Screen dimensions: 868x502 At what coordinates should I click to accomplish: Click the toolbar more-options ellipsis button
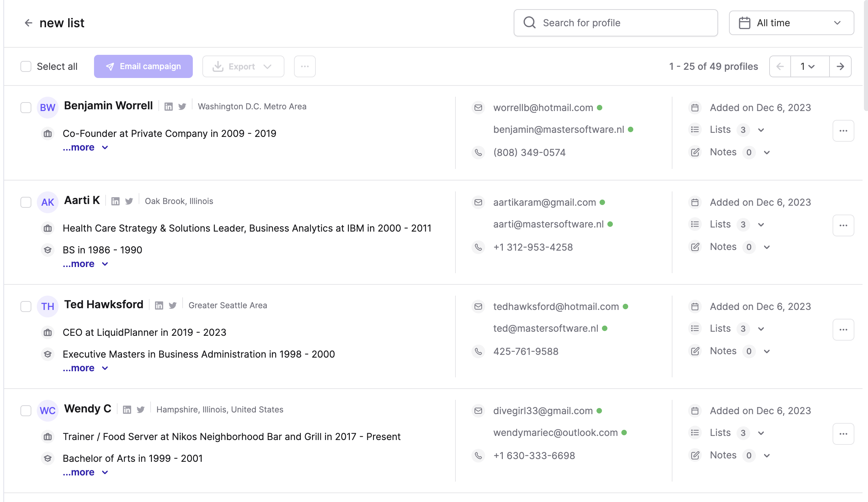[305, 66]
